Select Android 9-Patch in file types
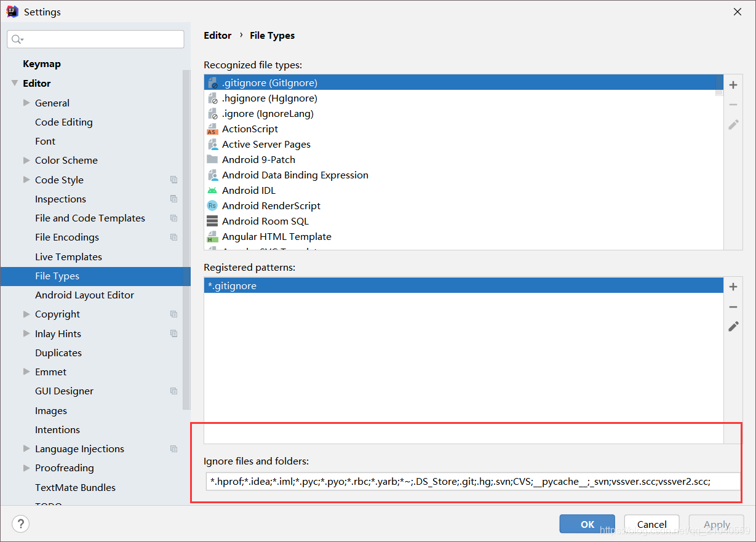This screenshot has width=756, height=542. pos(258,159)
